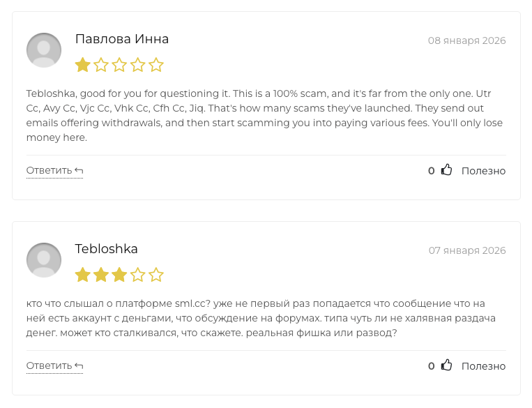This screenshot has width=532, height=408.
Task: Click first star in Павлова Инна's rating
Action: (x=83, y=66)
